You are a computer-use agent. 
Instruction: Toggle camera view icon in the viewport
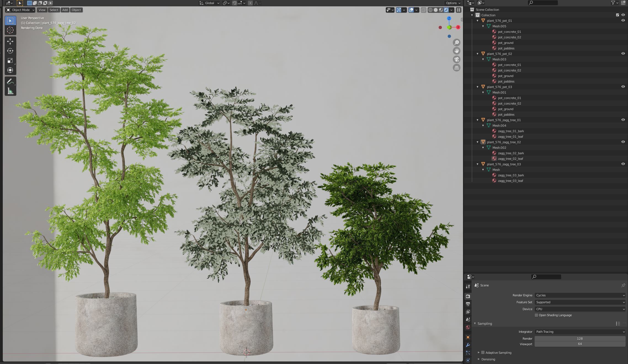coord(457,59)
